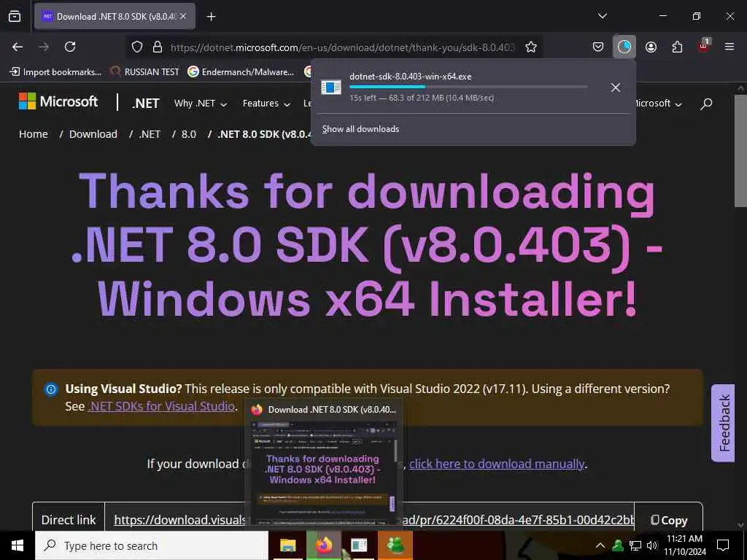Open a new browser tab
Screen dimensions: 747x560
click(x=211, y=17)
